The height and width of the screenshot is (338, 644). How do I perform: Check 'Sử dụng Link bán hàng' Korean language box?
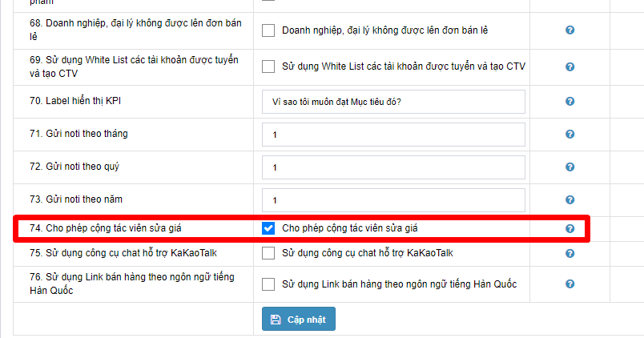[268, 284]
